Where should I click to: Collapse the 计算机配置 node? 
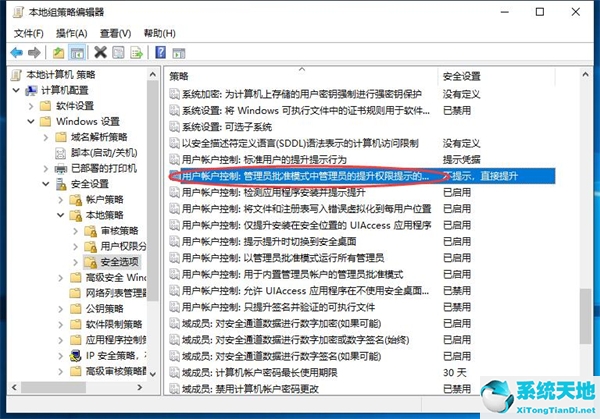pyautogui.click(x=16, y=90)
